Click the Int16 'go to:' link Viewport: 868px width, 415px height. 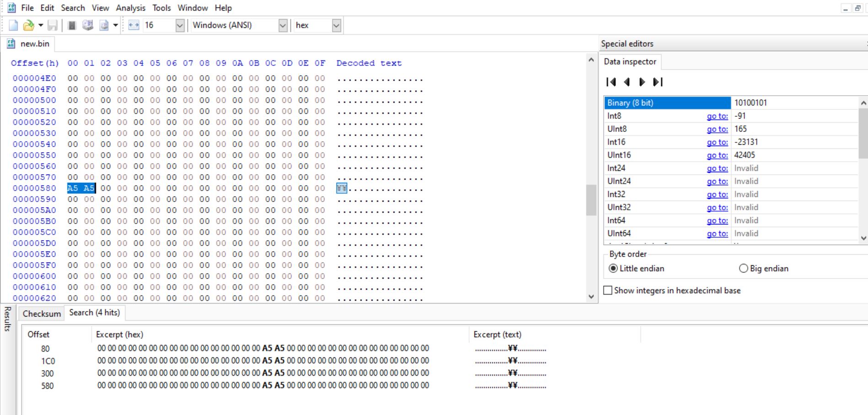coord(717,142)
